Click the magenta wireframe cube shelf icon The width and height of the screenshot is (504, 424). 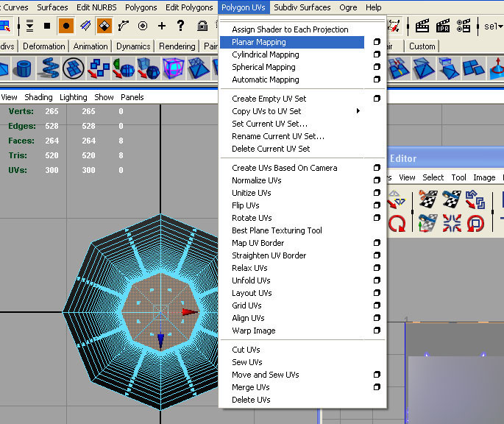coord(174,68)
